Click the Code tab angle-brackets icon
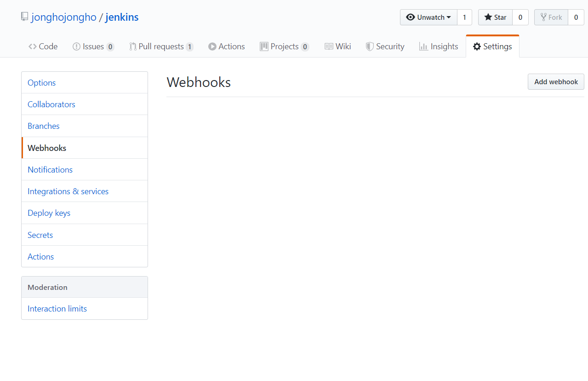 click(x=33, y=46)
